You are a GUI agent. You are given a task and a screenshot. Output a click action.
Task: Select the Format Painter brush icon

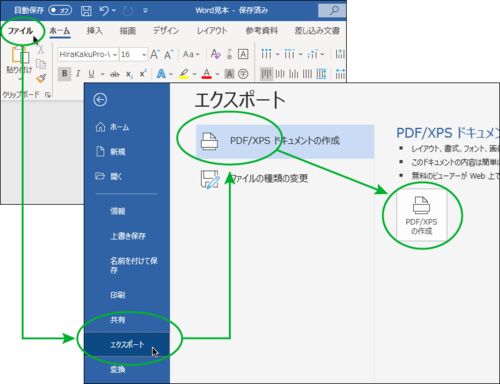pos(41,78)
